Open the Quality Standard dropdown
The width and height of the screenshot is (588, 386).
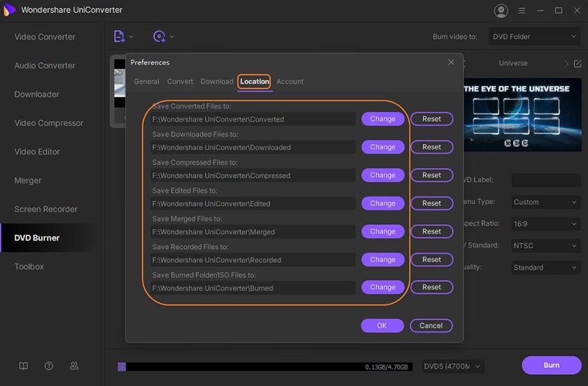tap(546, 267)
